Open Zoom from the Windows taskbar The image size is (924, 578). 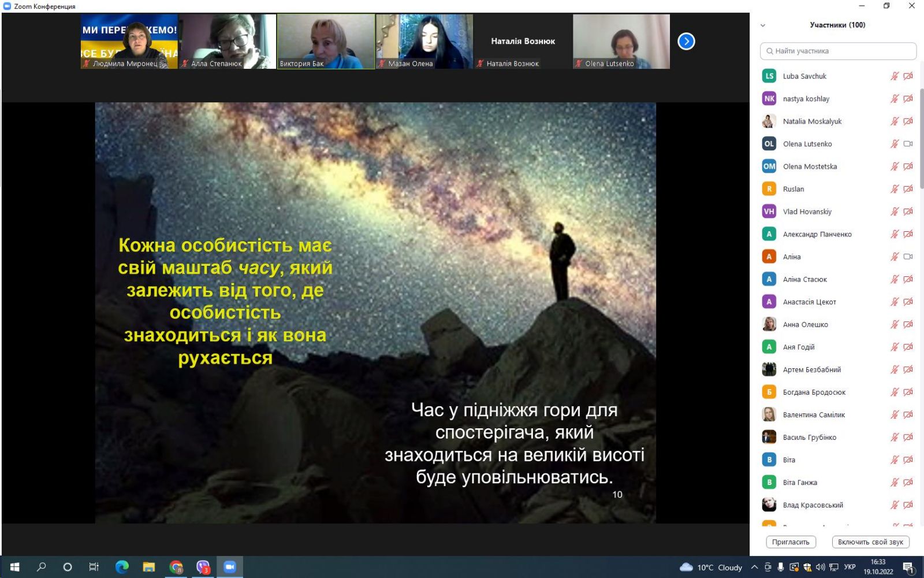230,567
